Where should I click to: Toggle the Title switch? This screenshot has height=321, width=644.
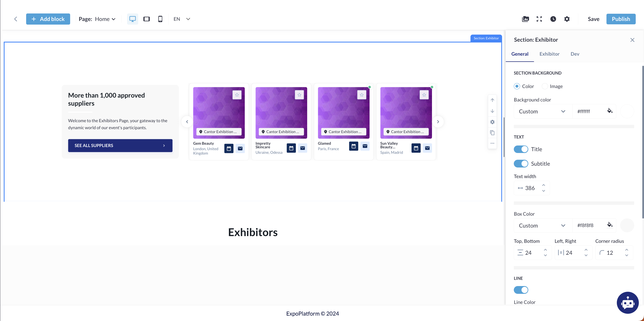[x=521, y=149]
